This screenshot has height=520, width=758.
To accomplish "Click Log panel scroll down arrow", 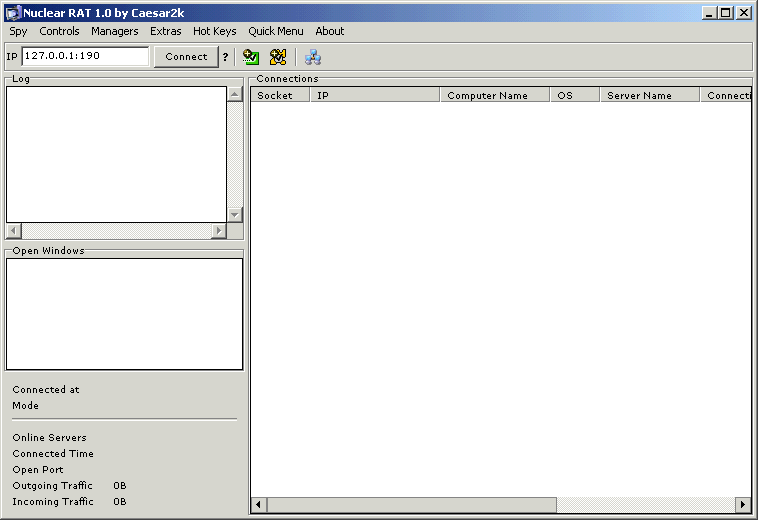I will coord(235,214).
